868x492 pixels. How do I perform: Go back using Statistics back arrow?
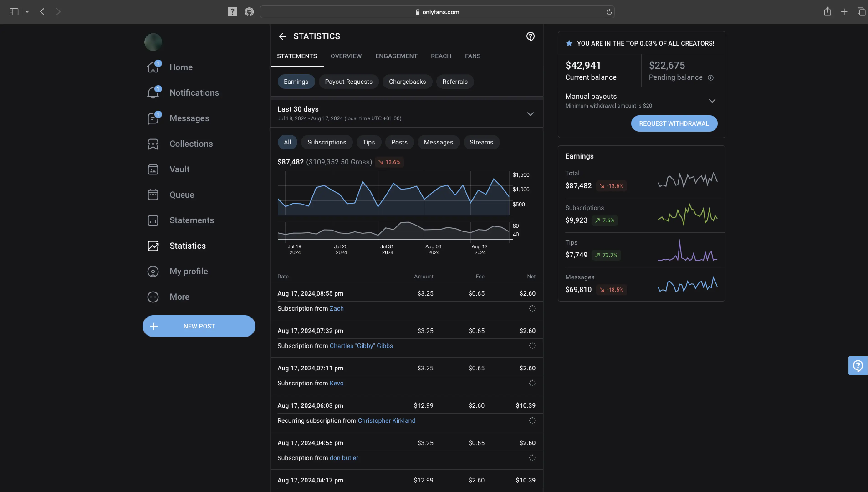coord(282,36)
